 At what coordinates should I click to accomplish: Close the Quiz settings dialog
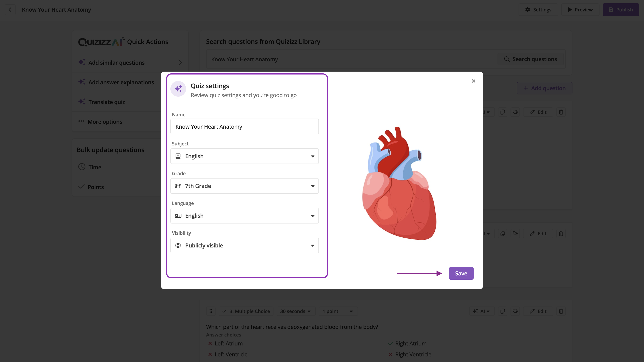tap(473, 81)
